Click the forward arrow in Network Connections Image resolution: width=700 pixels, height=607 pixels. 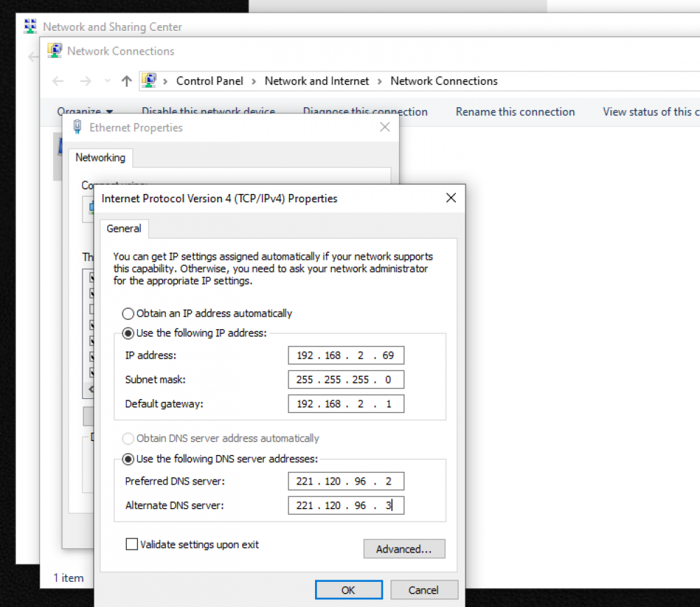85,81
